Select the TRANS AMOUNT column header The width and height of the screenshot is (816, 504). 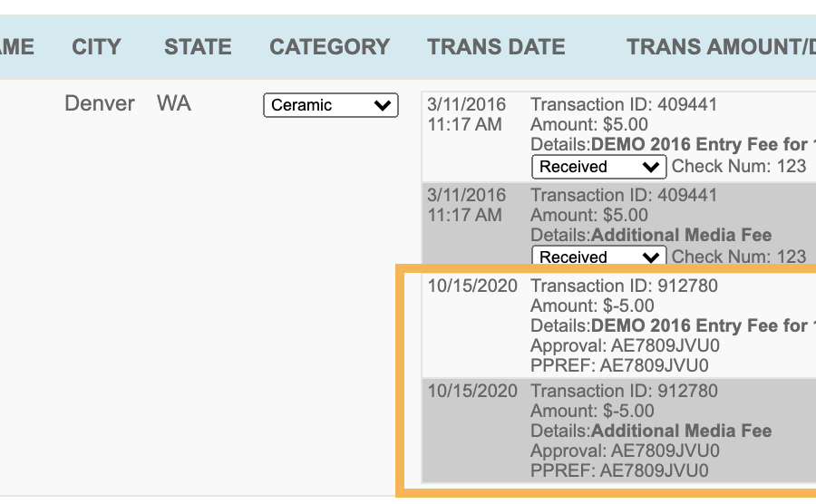click(721, 47)
